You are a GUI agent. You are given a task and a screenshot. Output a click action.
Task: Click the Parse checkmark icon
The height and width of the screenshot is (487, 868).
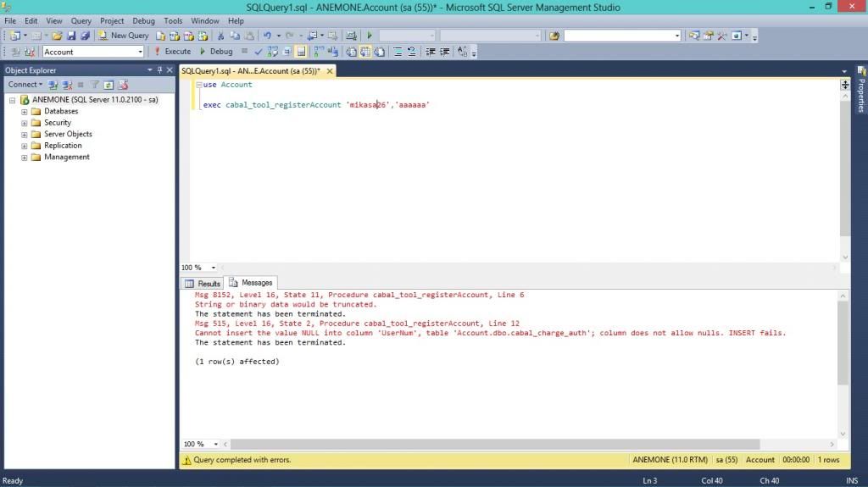(x=259, y=52)
